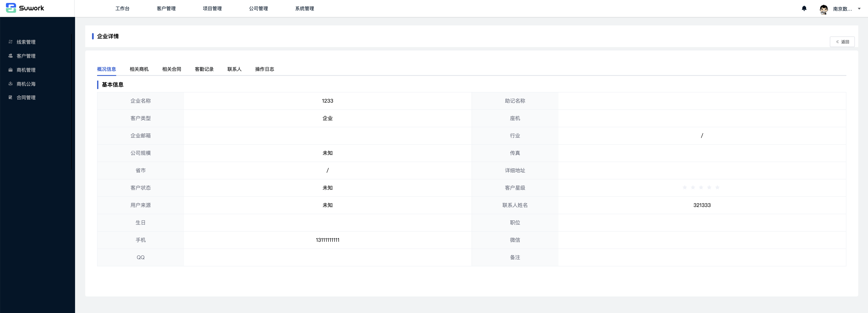Image resolution: width=868 pixels, height=313 pixels.
Task: Click the 生日 field label
Action: pyautogui.click(x=141, y=223)
